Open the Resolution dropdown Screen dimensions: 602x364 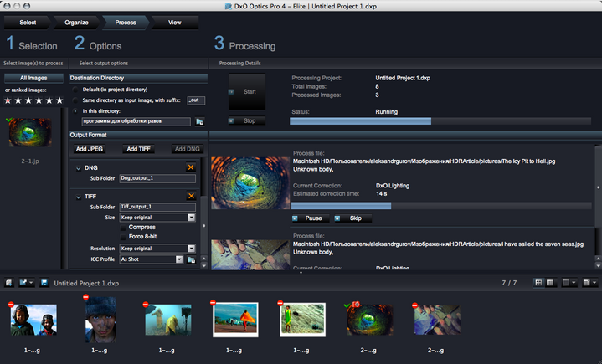coord(191,249)
